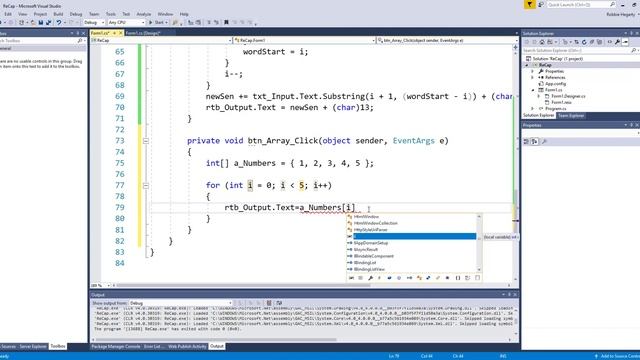
Task: Close the Form1.cs editor tab
Action: coord(120,33)
